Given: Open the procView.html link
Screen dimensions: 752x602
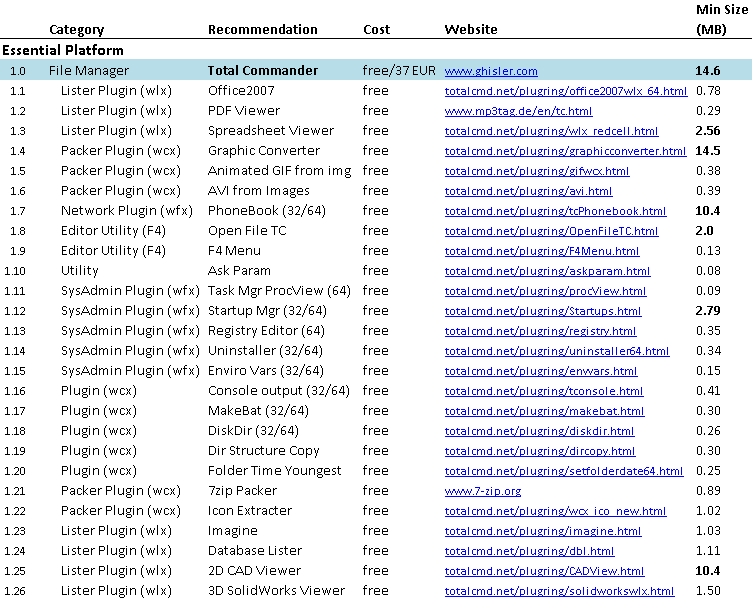Looking at the screenshot, I should click(x=545, y=291).
